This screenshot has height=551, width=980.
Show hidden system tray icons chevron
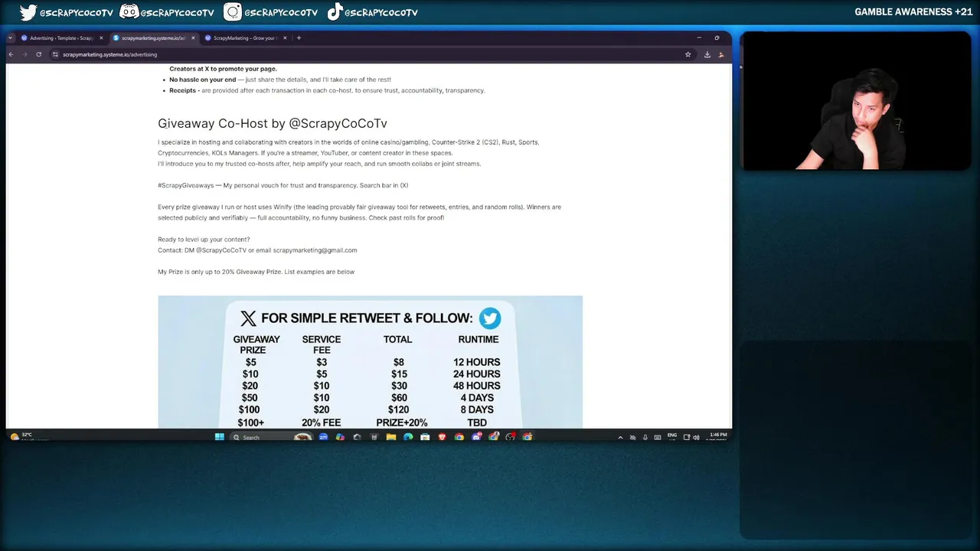click(x=620, y=438)
